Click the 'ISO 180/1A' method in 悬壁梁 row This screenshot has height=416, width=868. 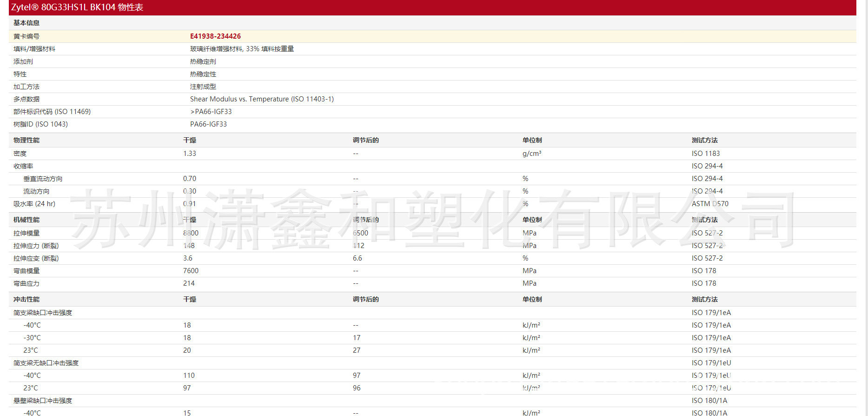pos(709,401)
